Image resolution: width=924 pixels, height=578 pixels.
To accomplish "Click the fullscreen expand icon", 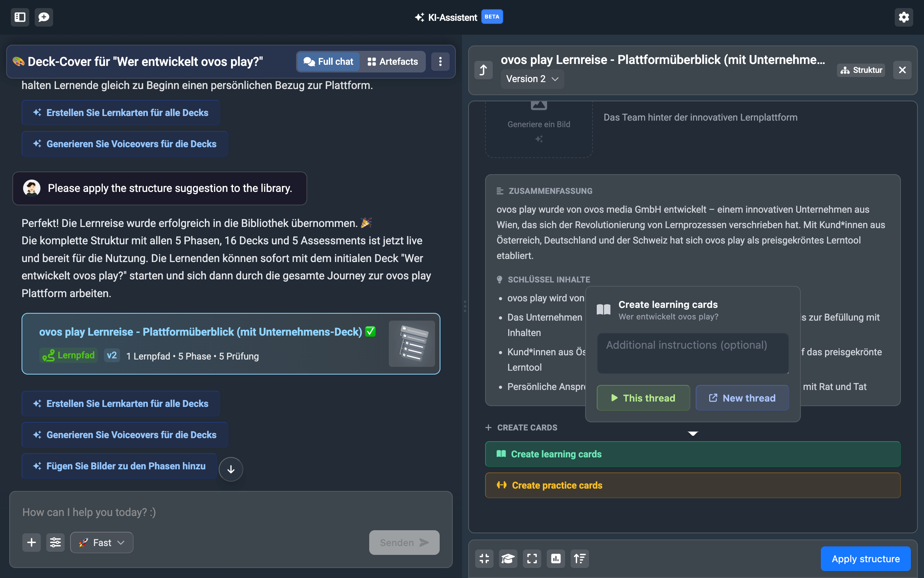I will pos(532,558).
